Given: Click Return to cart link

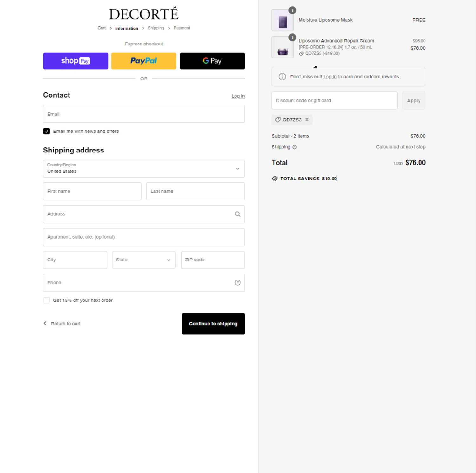Looking at the screenshot, I should click(x=66, y=324).
